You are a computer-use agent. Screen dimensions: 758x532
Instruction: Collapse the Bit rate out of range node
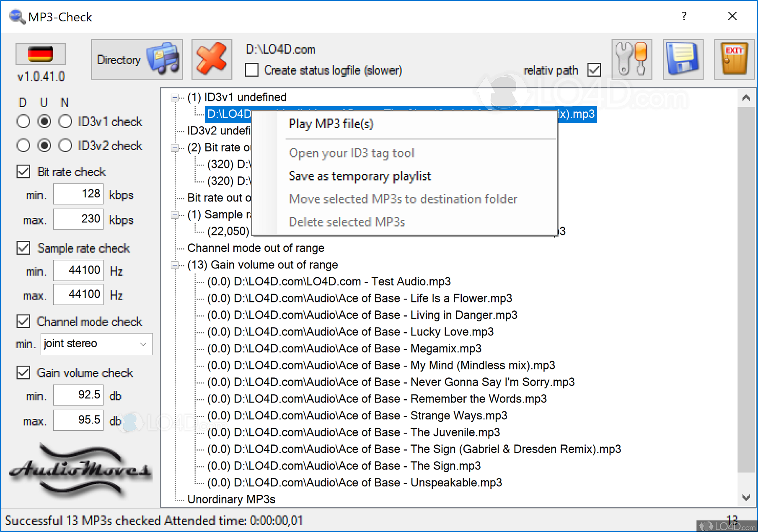point(175,147)
